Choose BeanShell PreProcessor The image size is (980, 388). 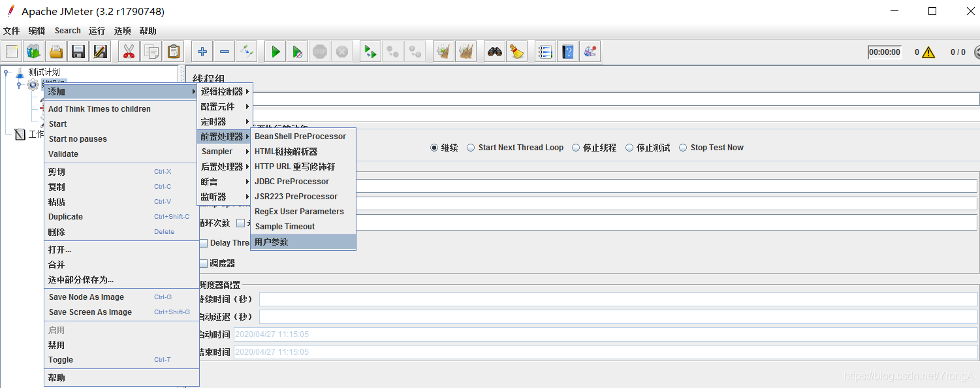[x=303, y=137]
